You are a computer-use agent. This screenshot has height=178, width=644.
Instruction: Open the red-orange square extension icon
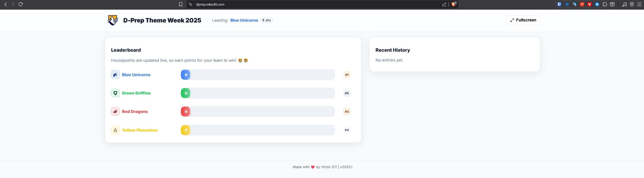point(582,4)
